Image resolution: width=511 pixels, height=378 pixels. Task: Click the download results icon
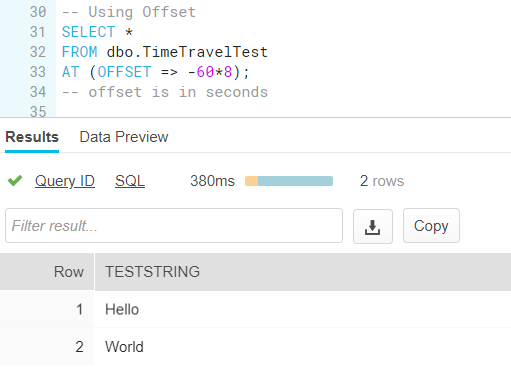click(373, 226)
